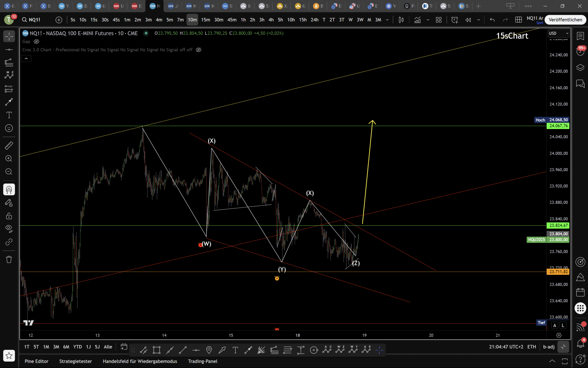Select the text annotation tool

(x=9, y=115)
